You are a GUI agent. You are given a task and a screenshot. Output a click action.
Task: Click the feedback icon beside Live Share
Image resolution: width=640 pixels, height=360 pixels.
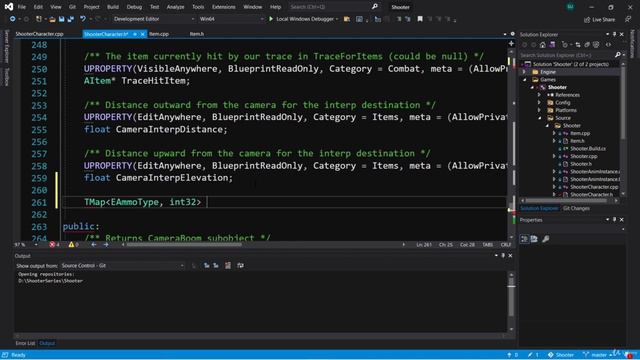pyautogui.click(x=628, y=19)
